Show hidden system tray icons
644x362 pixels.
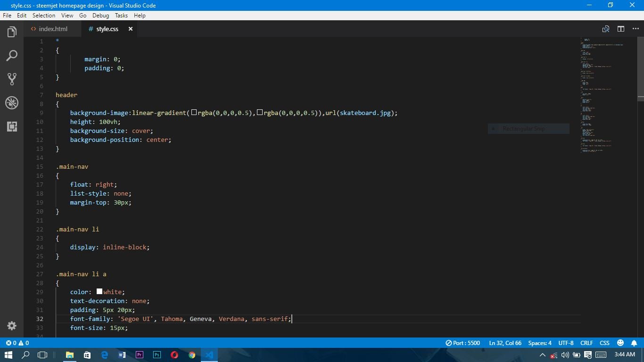(x=543, y=355)
